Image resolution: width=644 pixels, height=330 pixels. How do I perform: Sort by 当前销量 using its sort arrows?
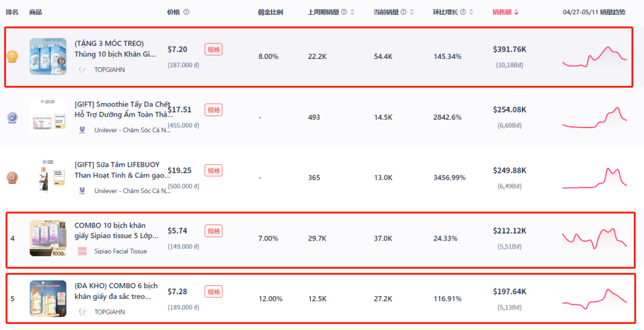[411, 12]
